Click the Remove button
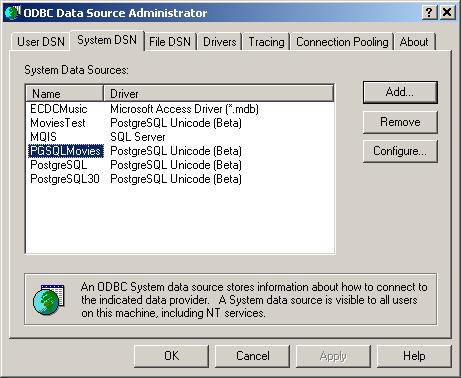This screenshot has width=461, height=378. tap(400, 122)
